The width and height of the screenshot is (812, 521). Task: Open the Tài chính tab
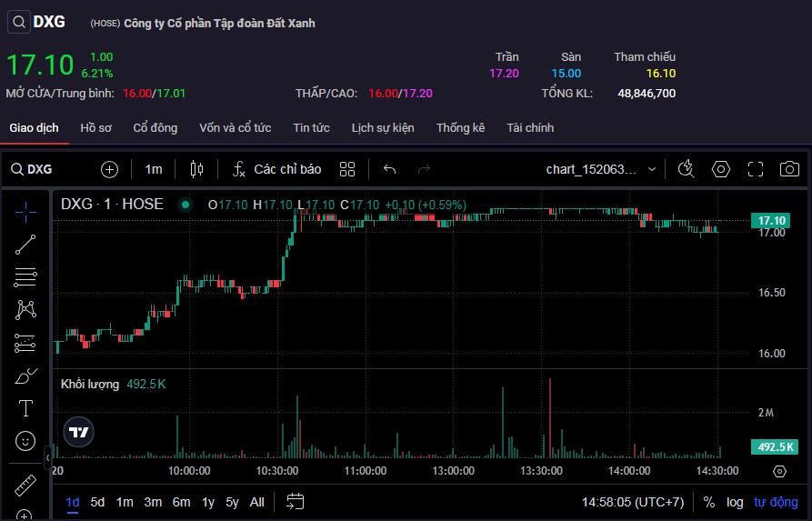point(530,128)
